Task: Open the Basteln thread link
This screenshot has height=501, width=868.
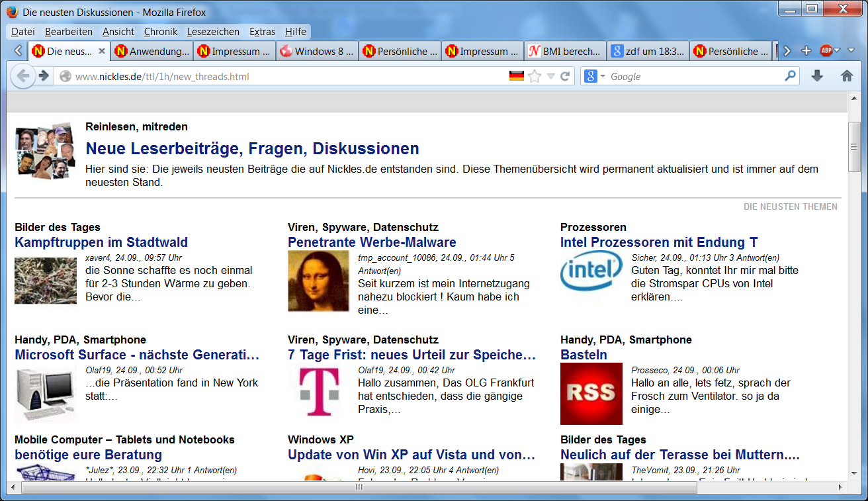Action: (584, 355)
